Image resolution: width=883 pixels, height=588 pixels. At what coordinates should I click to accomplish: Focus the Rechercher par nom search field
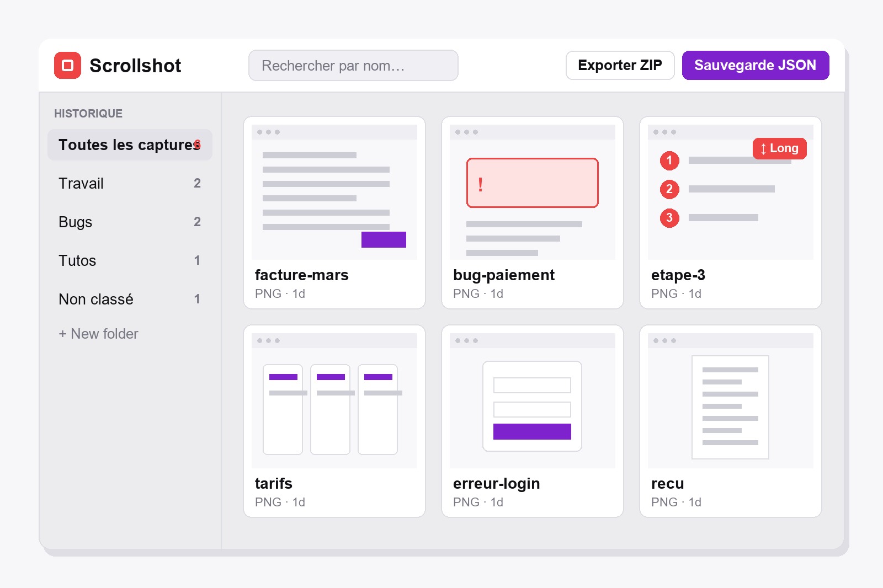pos(353,66)
